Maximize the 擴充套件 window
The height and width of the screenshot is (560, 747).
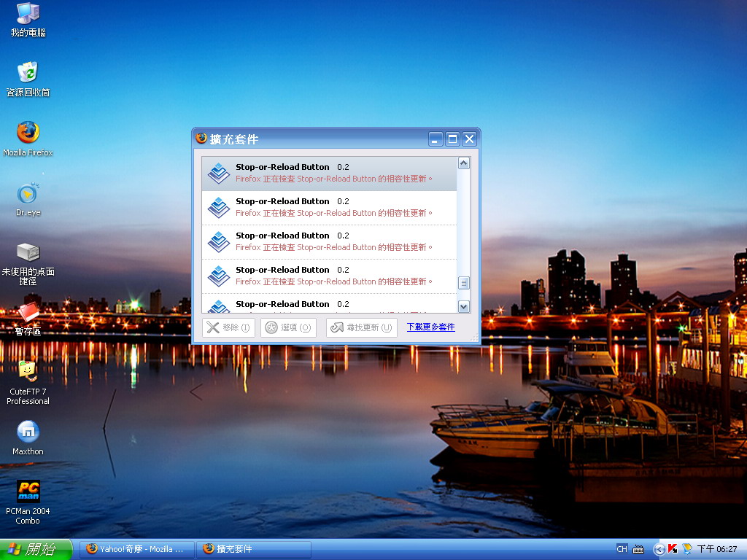point(452,139)
